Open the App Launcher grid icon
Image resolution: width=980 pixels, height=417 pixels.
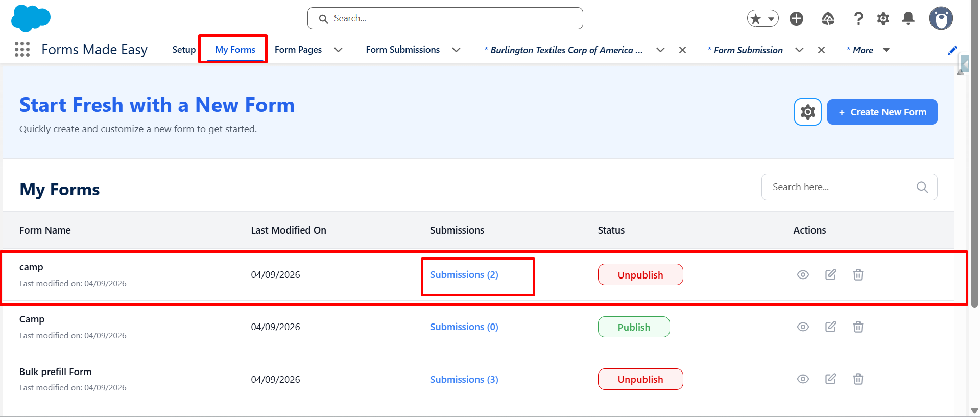coord(22,50)
